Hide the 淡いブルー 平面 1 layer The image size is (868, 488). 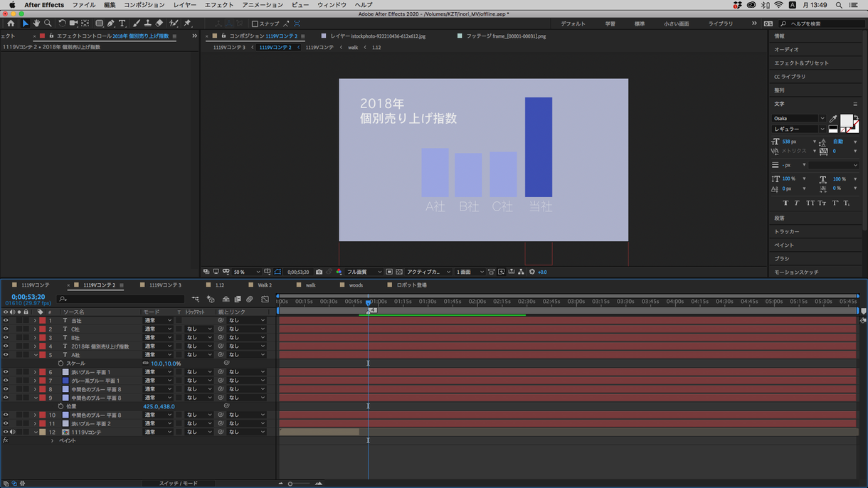coord(6,372)
